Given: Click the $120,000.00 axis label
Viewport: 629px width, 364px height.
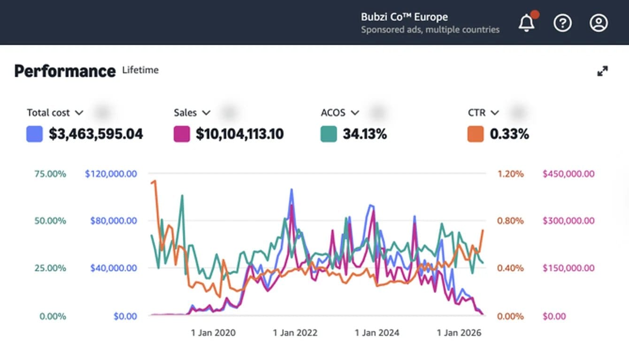Looking at the screenshot, I should click(111, 174).
